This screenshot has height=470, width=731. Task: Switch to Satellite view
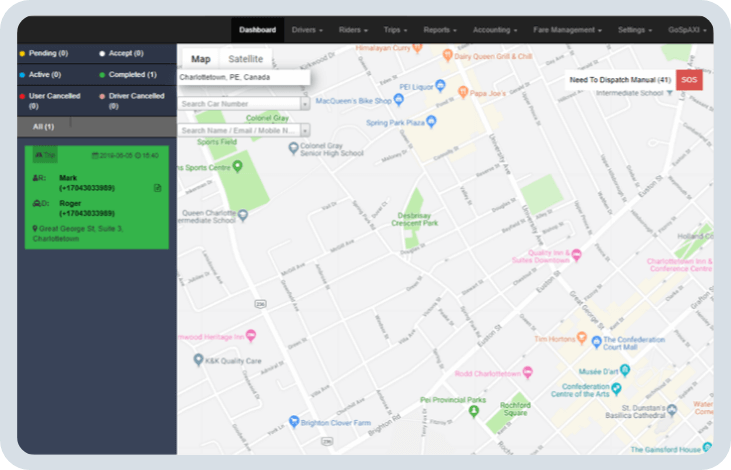pos(246,59)
